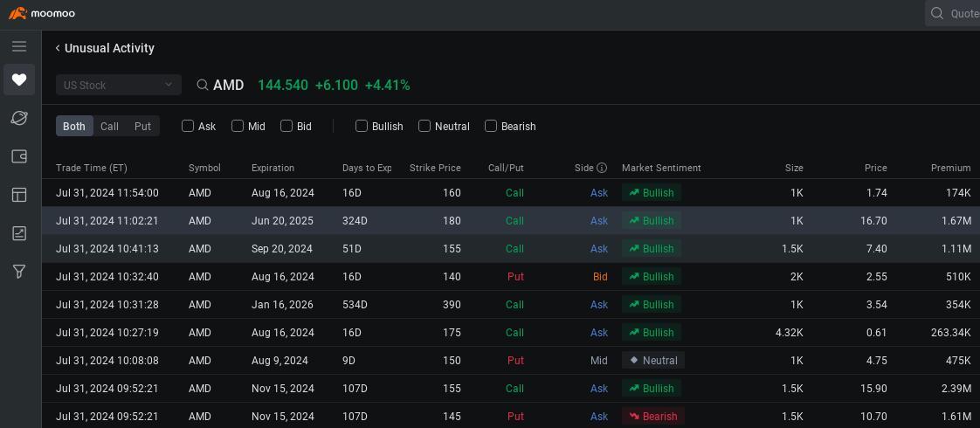
Task: Sort by Market Sentiment column header
Action: point(661,168)
